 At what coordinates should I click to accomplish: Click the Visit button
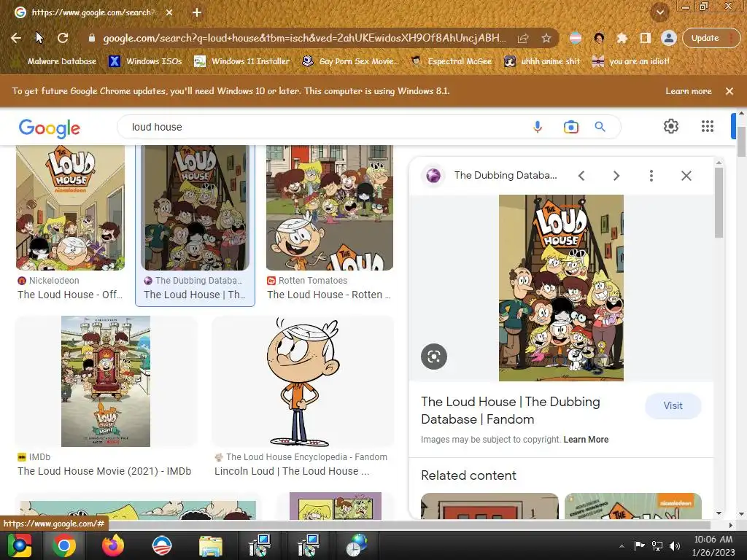click(673, 405)
